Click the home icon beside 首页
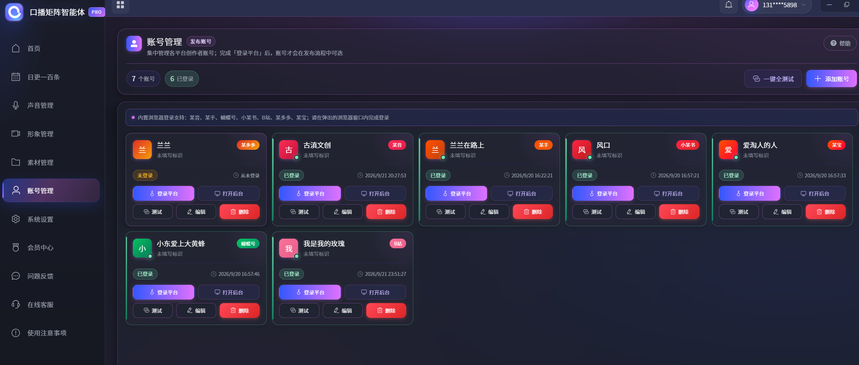The height and width of the screenshot is (365, 859). tap(16, 48)
